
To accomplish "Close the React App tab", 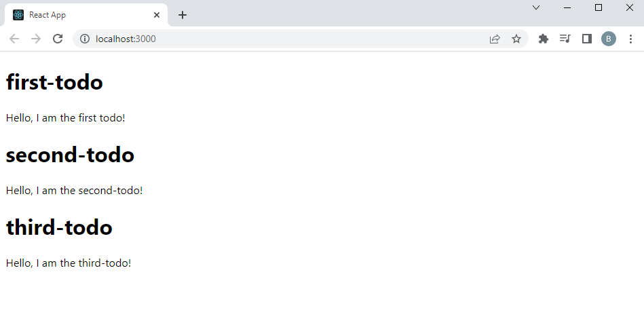I will pos(157,15).
